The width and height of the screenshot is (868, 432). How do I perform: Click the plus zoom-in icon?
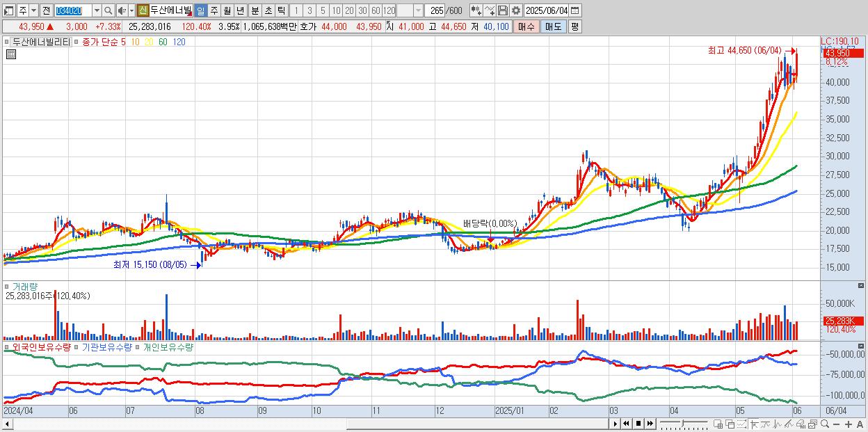click(849, 424)
